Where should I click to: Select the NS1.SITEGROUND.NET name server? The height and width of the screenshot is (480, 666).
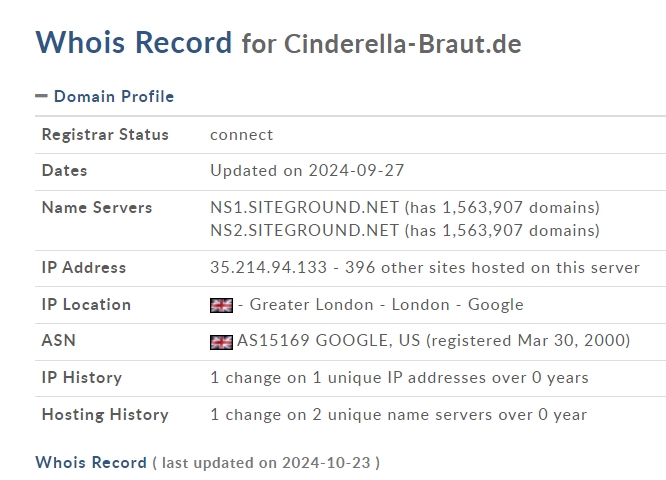[x=304, y=208]
